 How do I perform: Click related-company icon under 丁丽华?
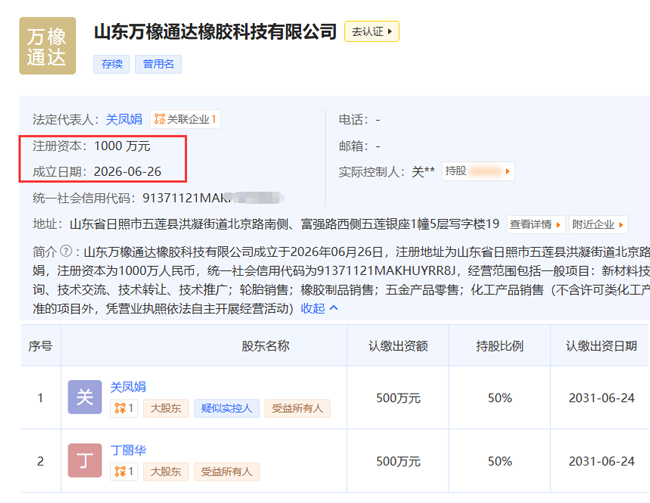pyautogui.click(x=124, y=472)
